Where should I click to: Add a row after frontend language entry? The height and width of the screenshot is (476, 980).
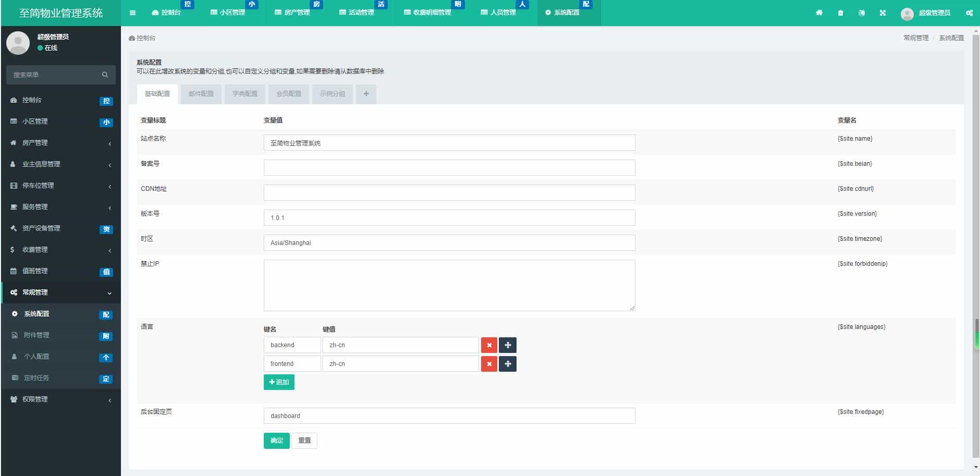pyautogui.click(x=508, y=363)
